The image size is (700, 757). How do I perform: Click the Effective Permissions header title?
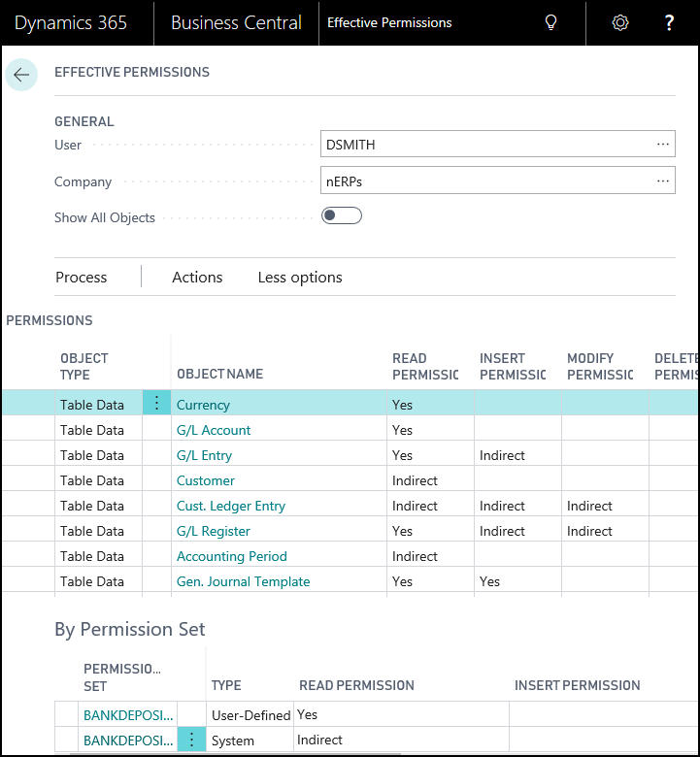tap(389, 22)
